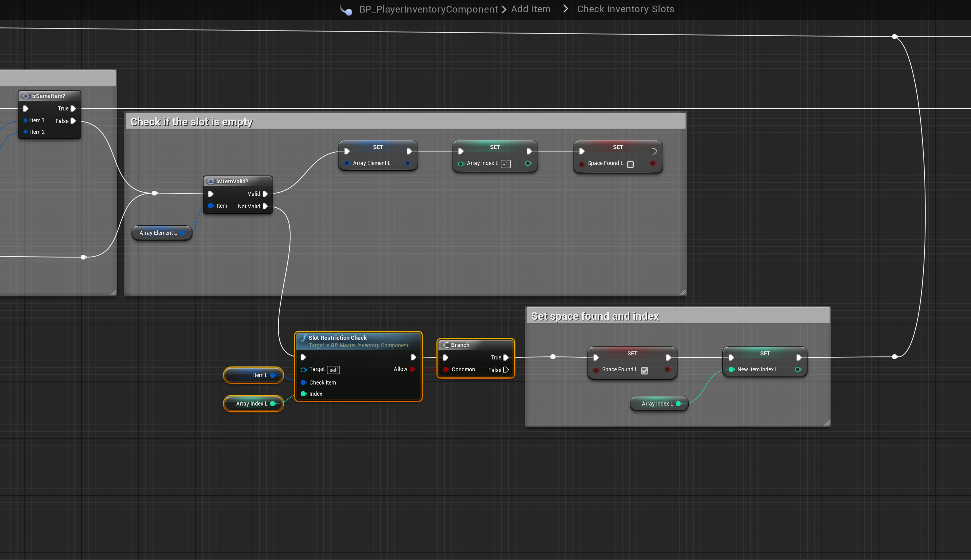Click the Branch True execution pin
This screenshot has height=560, width=971.
coord(506,357)
